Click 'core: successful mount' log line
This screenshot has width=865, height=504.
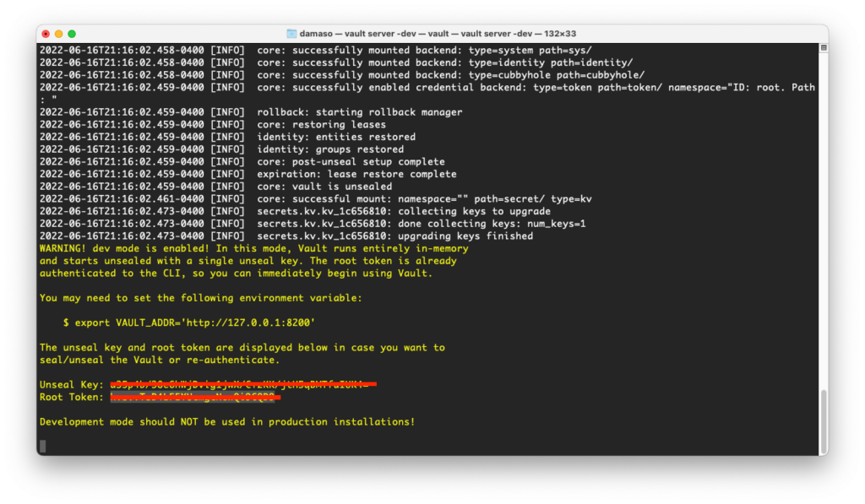(x=316, y=199)
